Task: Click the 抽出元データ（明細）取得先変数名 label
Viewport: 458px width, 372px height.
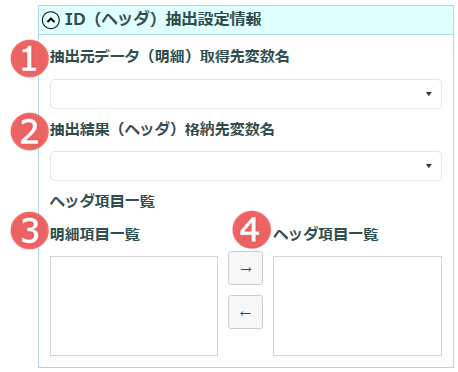Action: (169, 57)
